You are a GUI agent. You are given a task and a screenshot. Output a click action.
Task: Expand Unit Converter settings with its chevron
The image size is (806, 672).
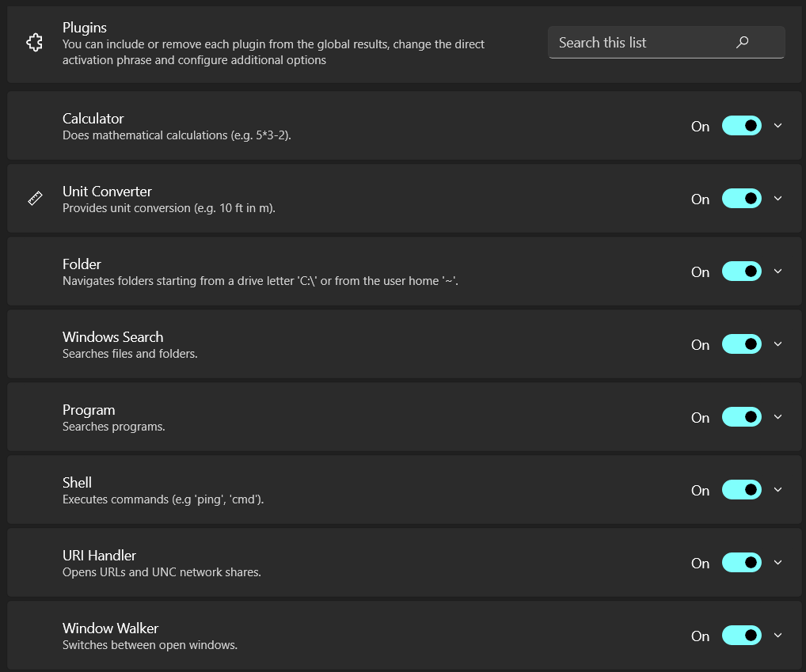(x=777, y=198)
